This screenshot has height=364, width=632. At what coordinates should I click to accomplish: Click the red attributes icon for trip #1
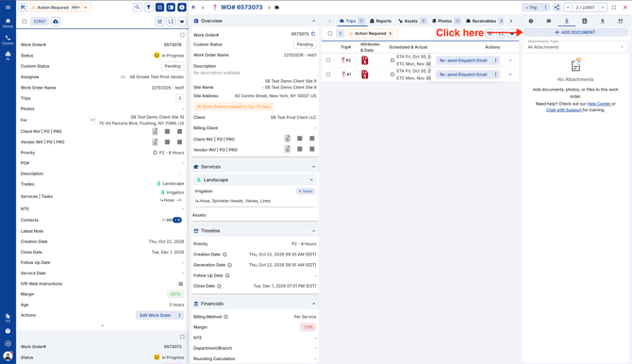point(365,74)
